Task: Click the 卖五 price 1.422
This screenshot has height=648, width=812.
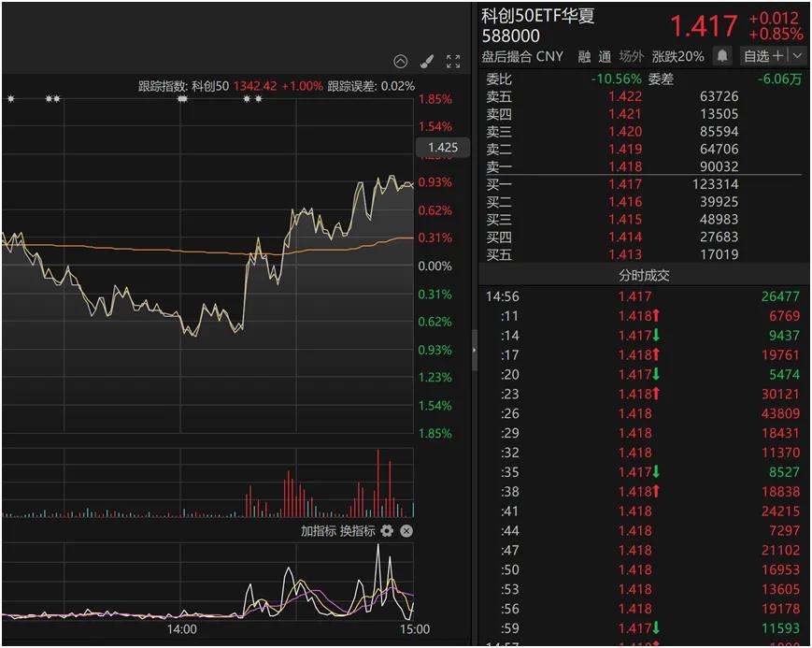Action: pyautogui.click(x=625, y=96)
